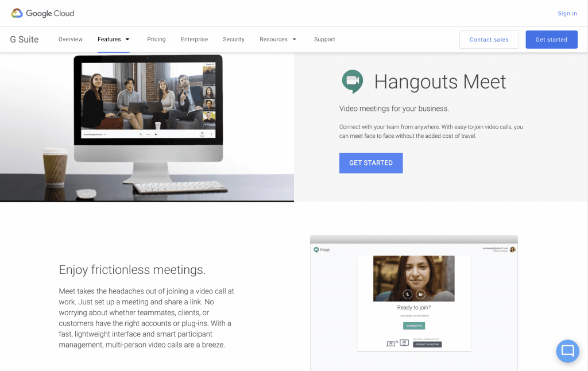Open the Features menu item
The height and width of the screenshot is (371, 588).
pos(109,40)
